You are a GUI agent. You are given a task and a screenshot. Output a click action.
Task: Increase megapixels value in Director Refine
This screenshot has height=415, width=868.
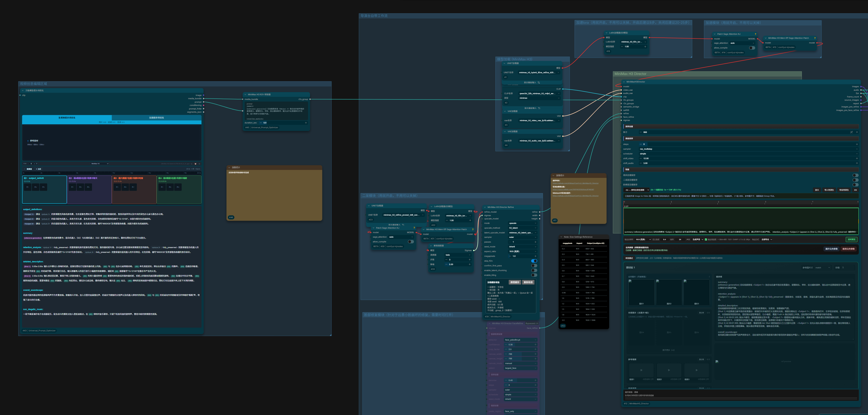click(535, 256)
